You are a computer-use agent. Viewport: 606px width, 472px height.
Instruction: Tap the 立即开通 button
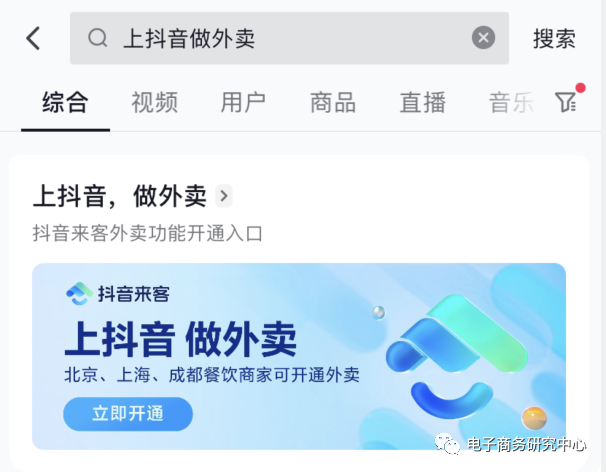(128, 414)
